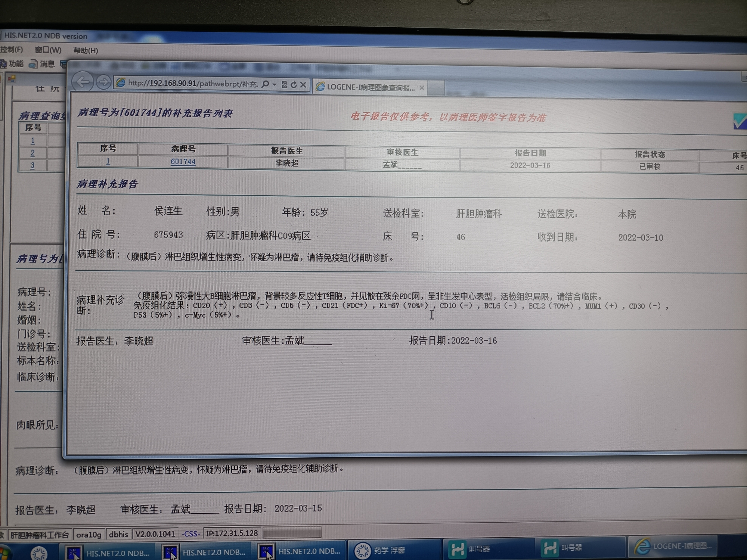This screenshot has width=747, height=560.
Task: Close the LOGENE-I browser tab
Action: click(422, 88)
